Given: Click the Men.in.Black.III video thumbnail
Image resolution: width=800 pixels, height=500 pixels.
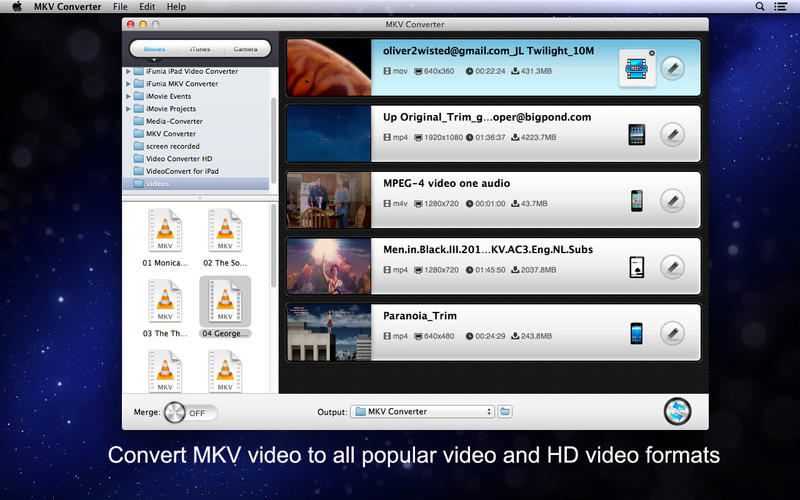Looking at the screenshot, I should [x=329, y=266].
